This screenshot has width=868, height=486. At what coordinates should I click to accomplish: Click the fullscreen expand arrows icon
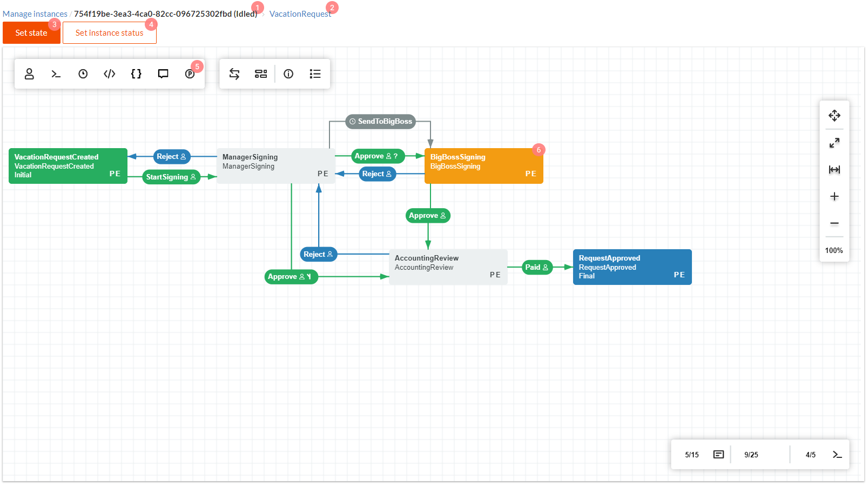coord(835,143)
